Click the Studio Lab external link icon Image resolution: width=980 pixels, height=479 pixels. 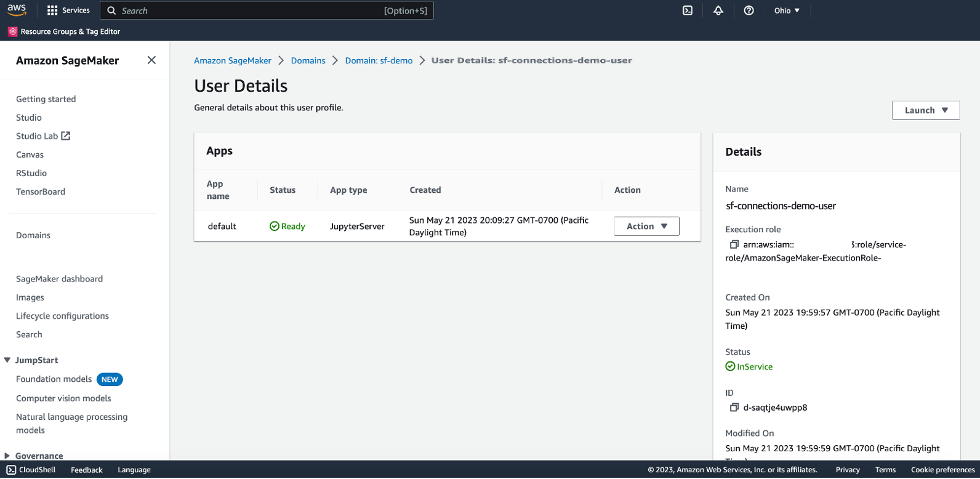pyautogui.click(x=65, y=136)
